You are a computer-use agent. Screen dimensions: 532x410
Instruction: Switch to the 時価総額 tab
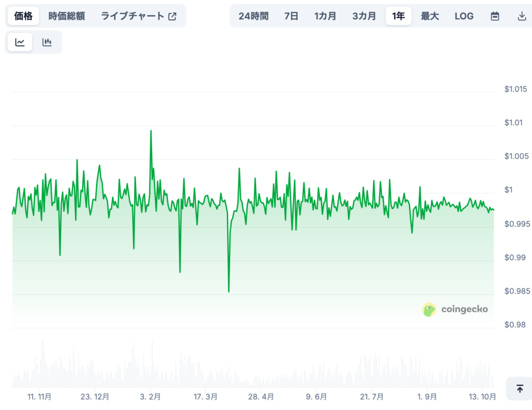coord(66,16)
